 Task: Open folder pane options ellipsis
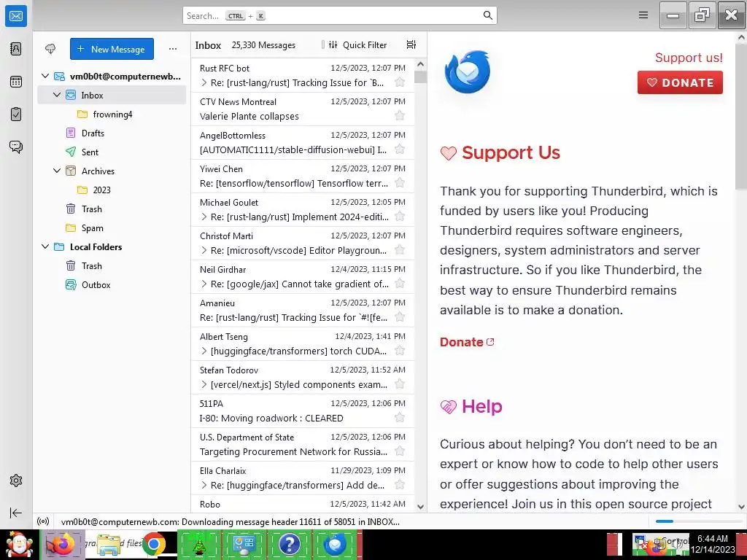(x=173, y=49)
